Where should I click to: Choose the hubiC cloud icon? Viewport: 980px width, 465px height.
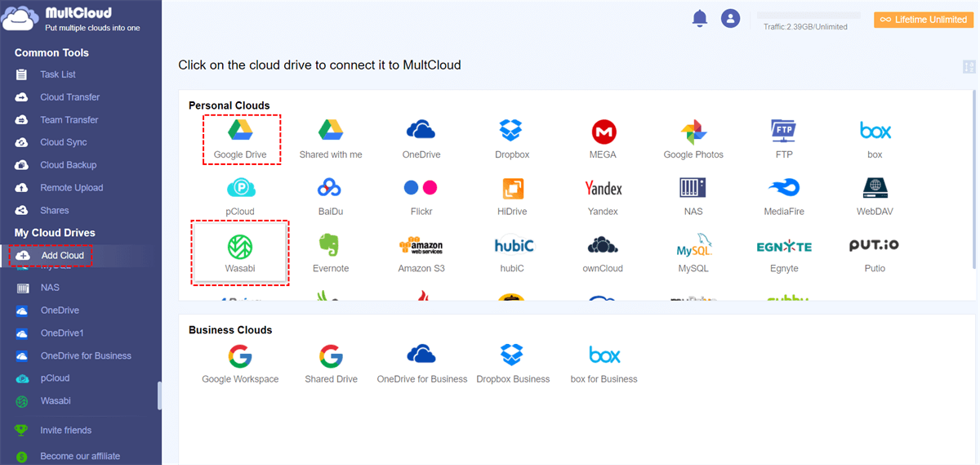514,253
